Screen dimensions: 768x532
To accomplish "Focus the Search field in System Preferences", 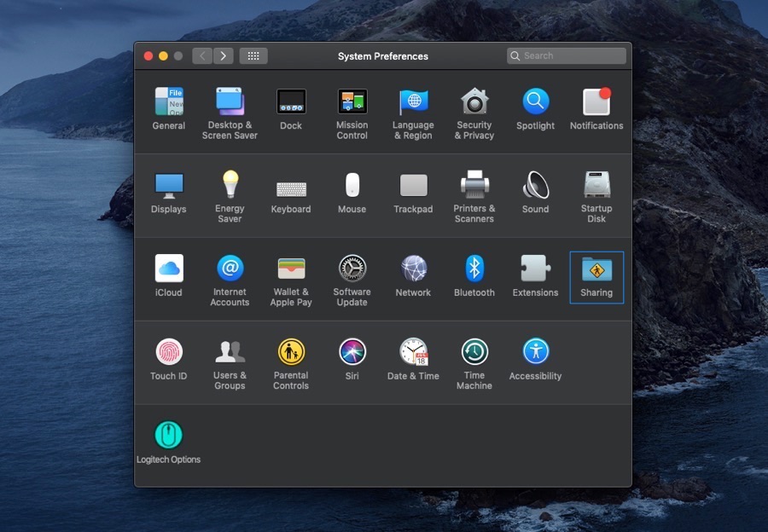I will pos(567,55).
